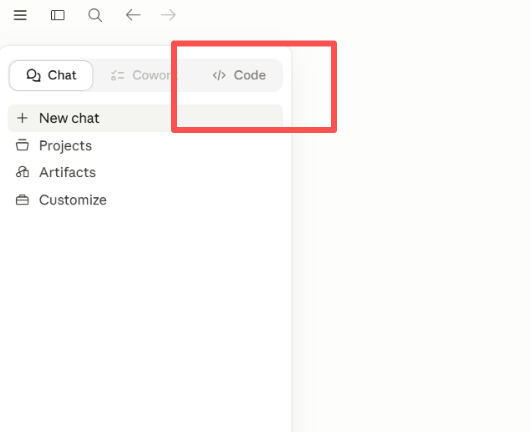This screenshot has height=432, width=531.
Task: Click the chat bubbles icon
Action: (x=34, y=75)
